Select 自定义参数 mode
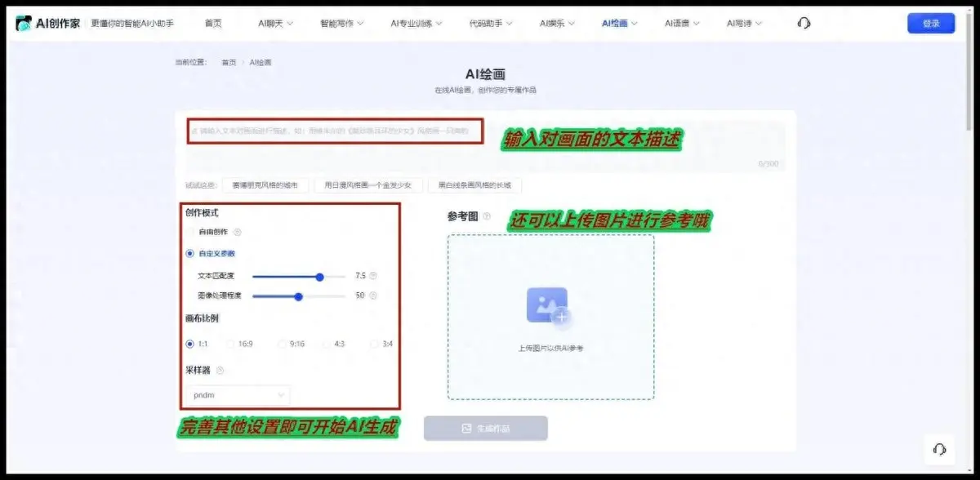The width and height of the screenshot is (980, 480). [211, 253]
